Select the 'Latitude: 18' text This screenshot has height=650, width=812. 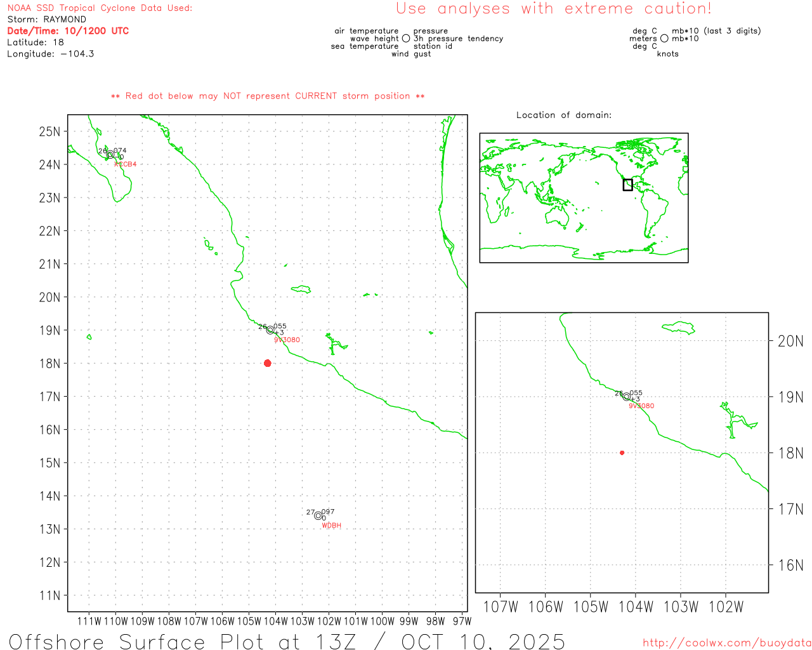[x=36, y=43]
